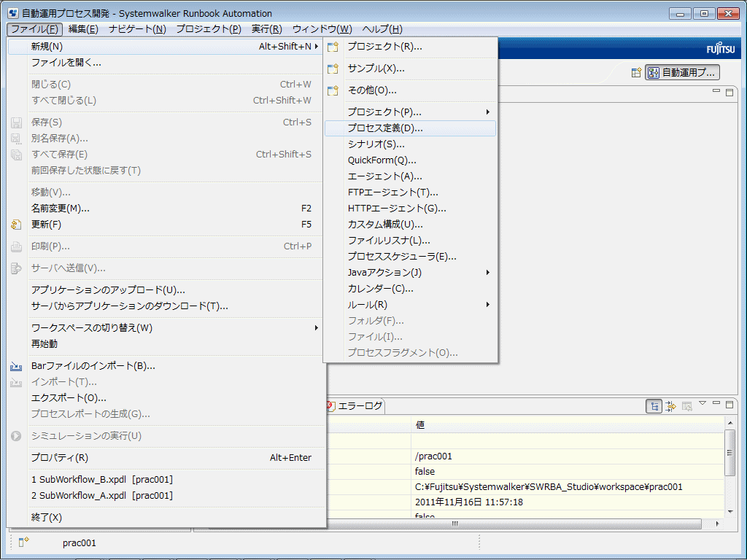Open the ヘルプ(H) menu
The width and height of the screenshot is (747, 560).
click(x=382, y=29)
